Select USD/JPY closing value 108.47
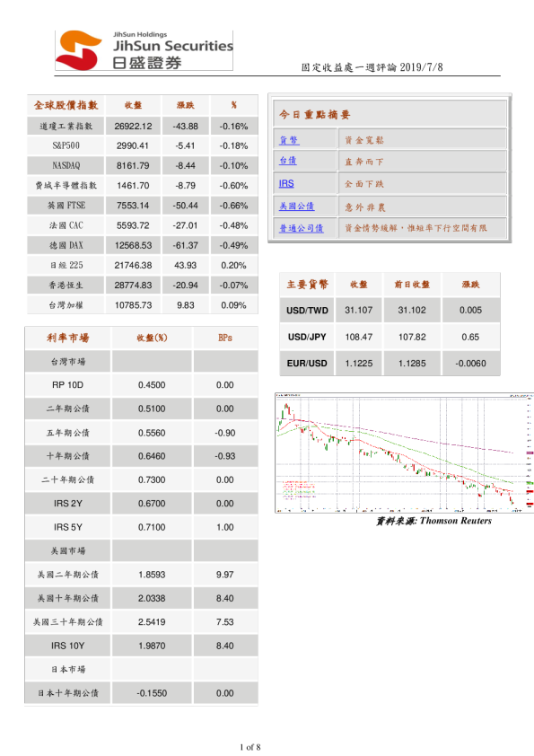The height and width of the screenshot is (756, 534). click(x=359, y=337)
